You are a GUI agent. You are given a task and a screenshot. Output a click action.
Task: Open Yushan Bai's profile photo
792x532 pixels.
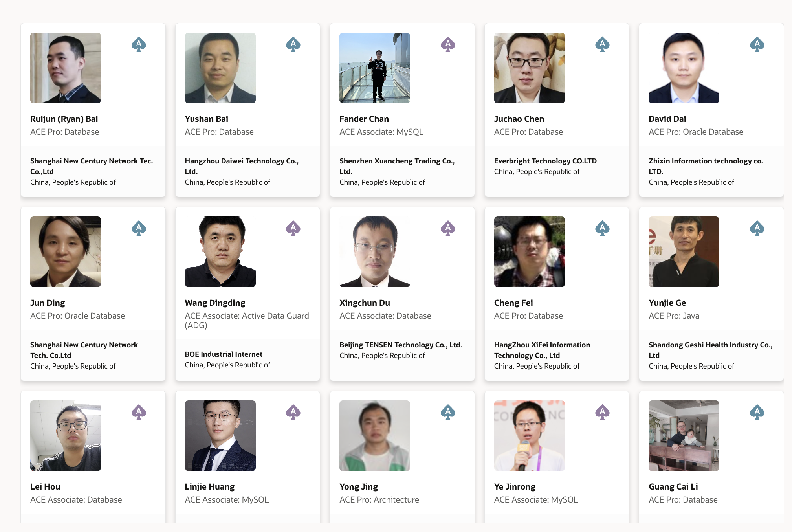pyautogui.click(x=220, y=68)
